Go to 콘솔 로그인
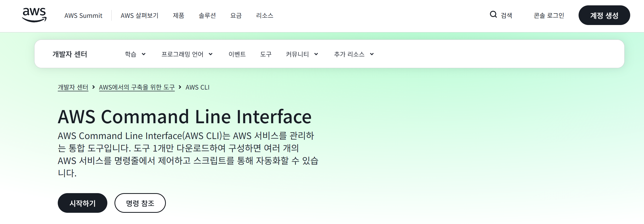Screen dimensions: 644x224 [549, 16]
